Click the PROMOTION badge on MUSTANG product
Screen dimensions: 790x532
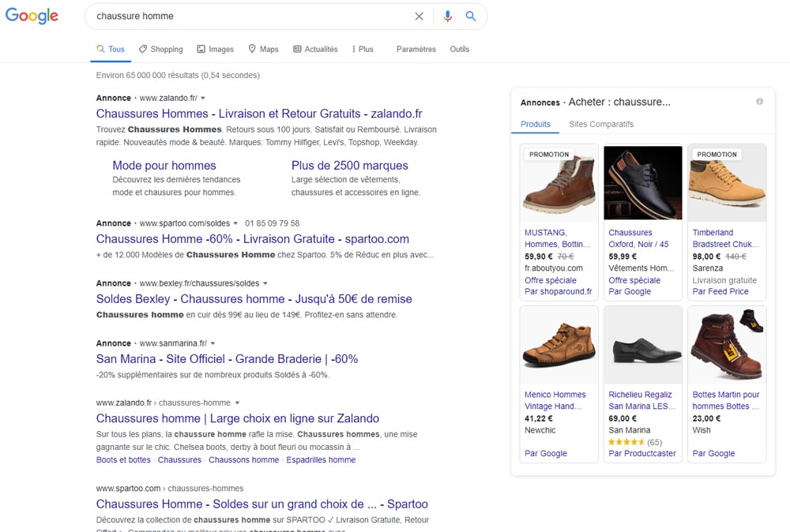[x=549, y=155]
